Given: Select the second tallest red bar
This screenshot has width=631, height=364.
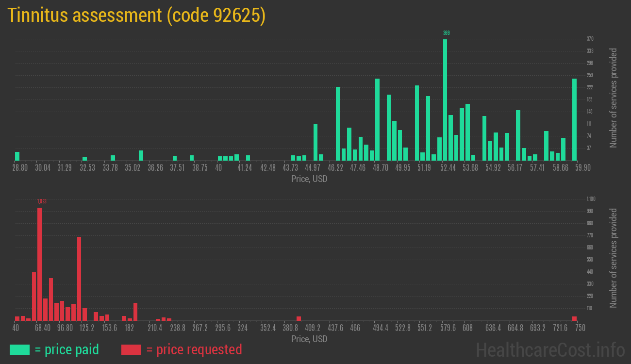Looking at the screenshot, I should 79,279.
